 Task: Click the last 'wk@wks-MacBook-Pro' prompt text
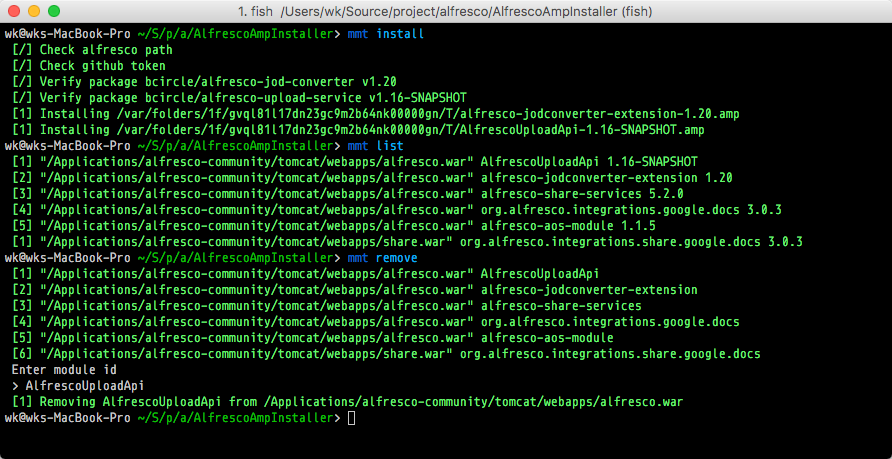[68, 418]
